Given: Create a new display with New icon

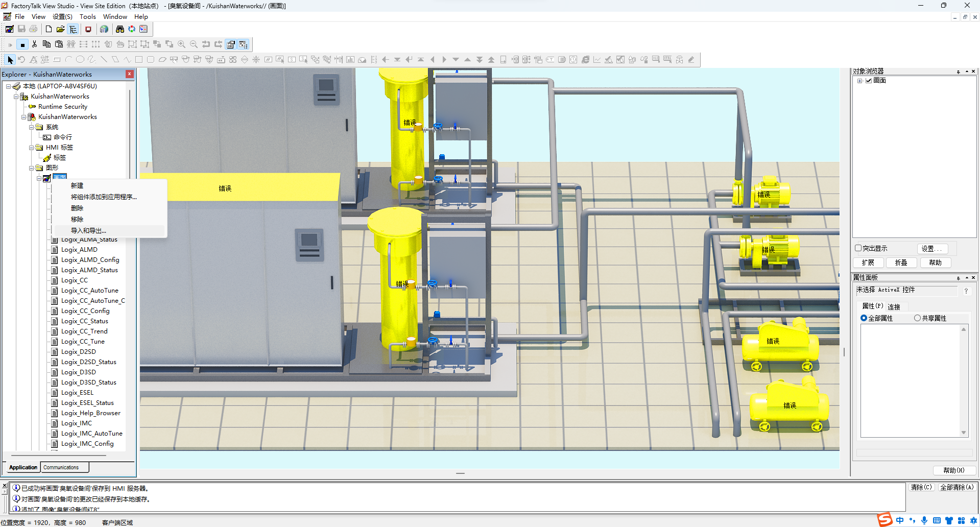Looking at the screenshot, I should (49, 29).
